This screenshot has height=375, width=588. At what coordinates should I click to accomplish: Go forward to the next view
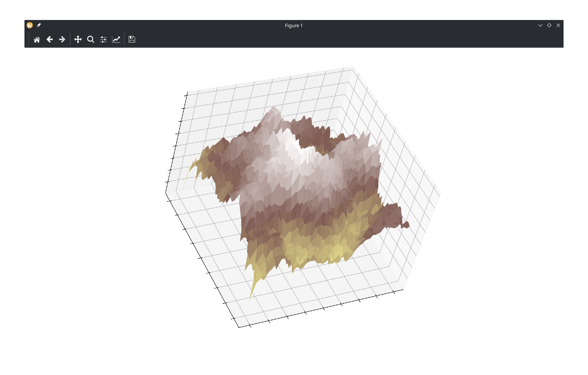(62, 39)
